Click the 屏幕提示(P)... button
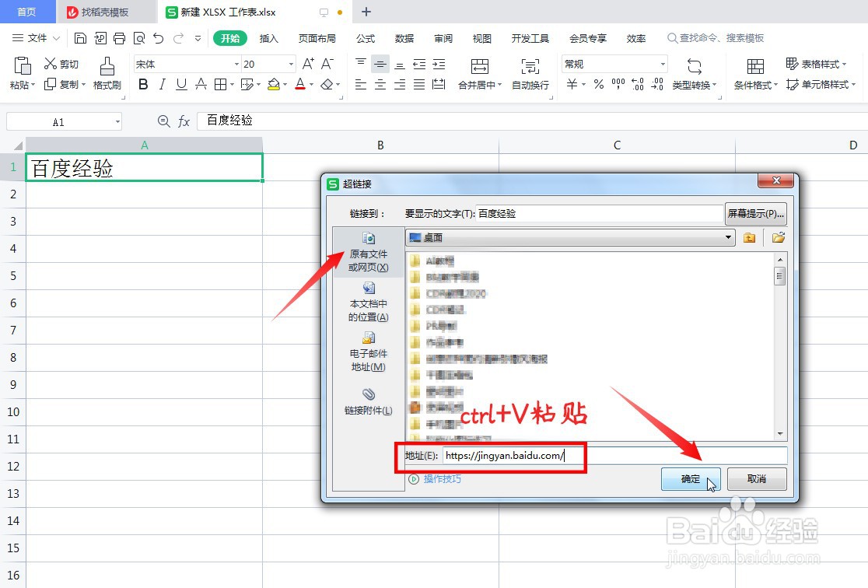This screenshot has height=588, width=868. (756, 214)
